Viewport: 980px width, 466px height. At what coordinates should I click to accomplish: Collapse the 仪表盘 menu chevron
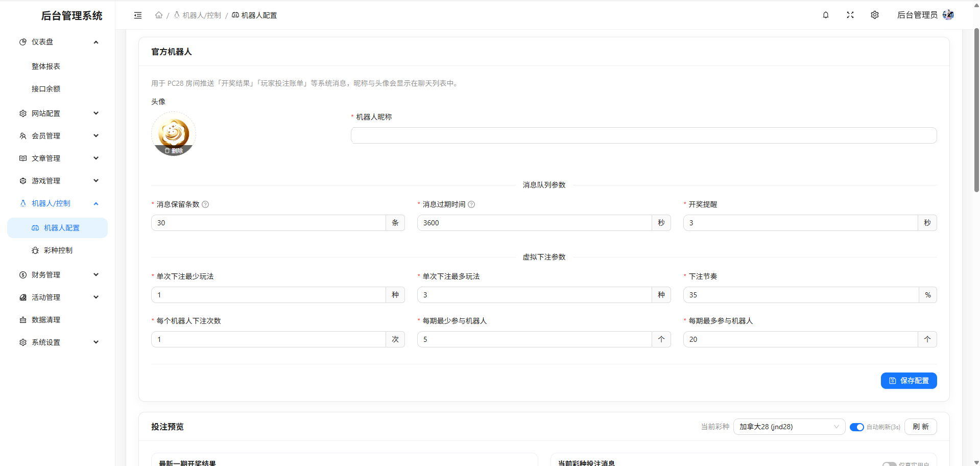[x=96, y=42]
